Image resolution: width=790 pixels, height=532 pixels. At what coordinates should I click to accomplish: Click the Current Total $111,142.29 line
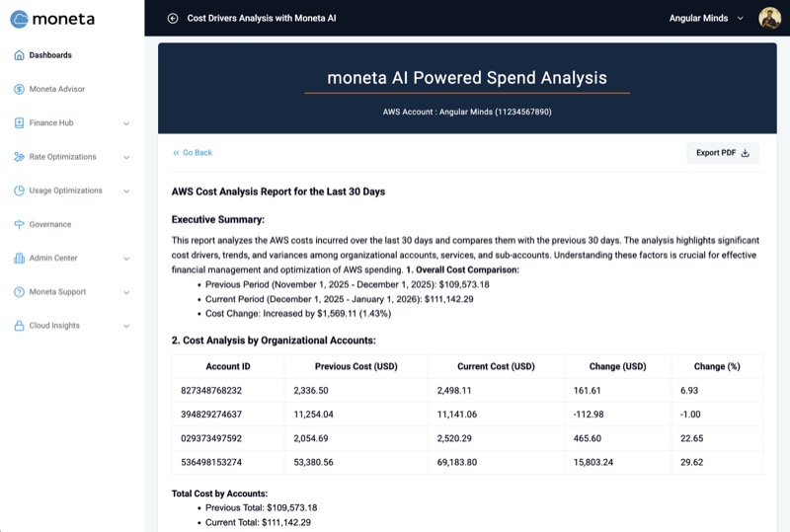coord(258,522)
